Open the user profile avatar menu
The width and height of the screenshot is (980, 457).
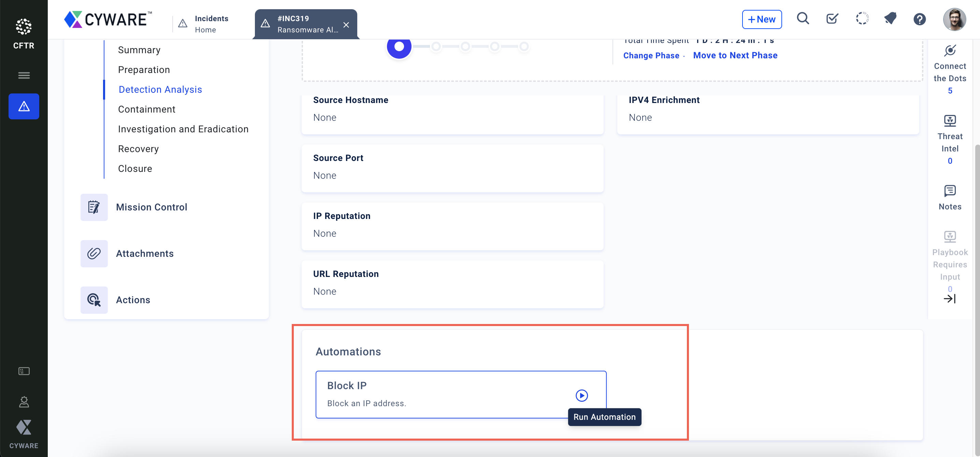(x=954, y=19)
